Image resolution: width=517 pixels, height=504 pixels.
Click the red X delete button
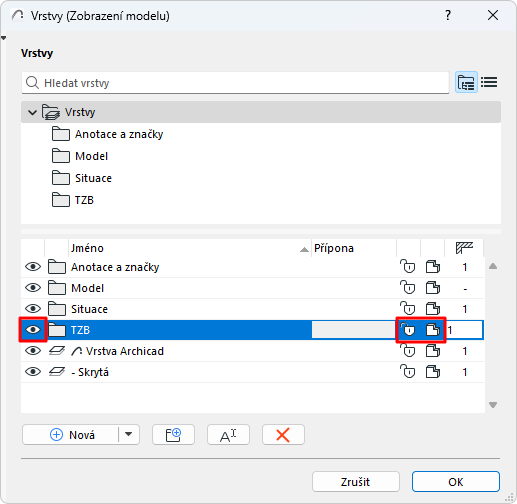283,435
